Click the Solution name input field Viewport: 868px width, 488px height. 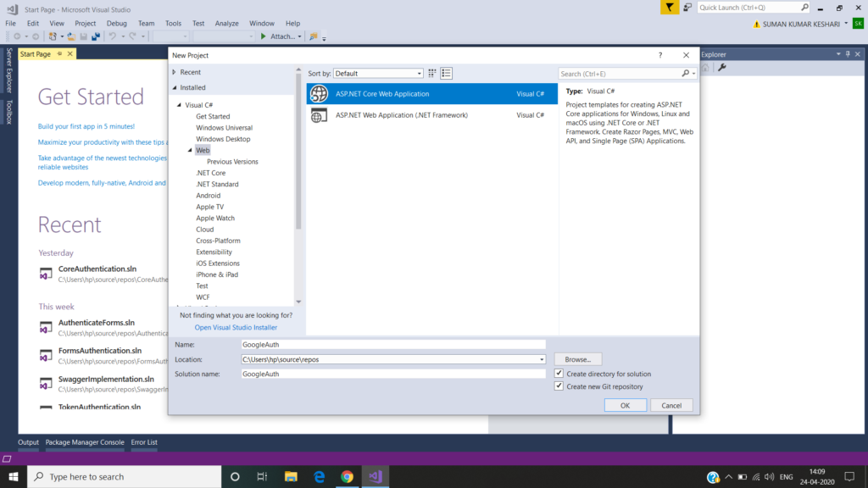pyautogui.click(x=393, y=374)
